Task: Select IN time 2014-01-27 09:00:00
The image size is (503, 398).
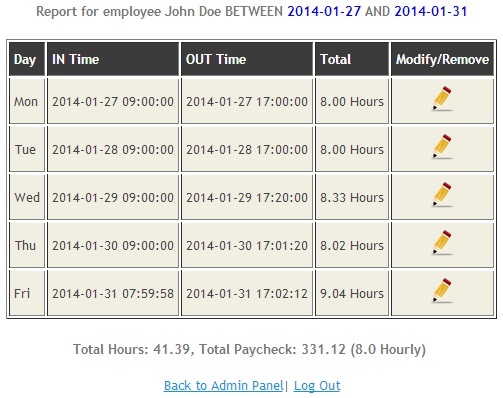Action: (113, 101)
